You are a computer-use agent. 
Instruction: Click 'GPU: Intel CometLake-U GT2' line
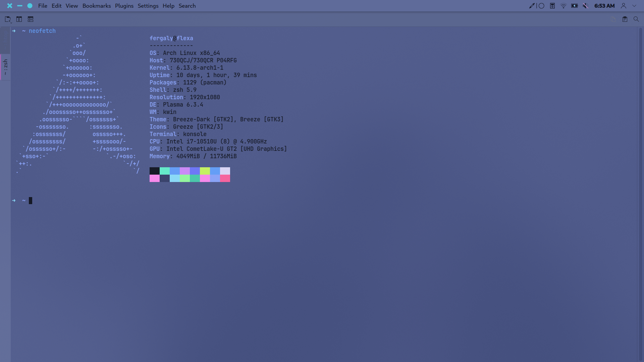click(x=218, y=149)
